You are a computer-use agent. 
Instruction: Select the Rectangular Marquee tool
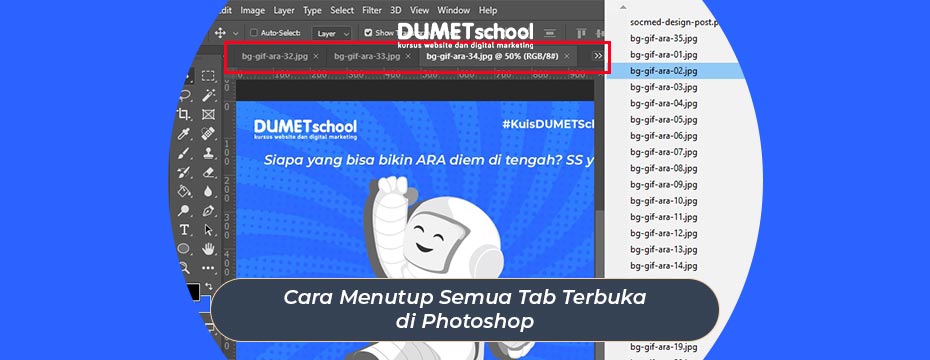(208, 76)
